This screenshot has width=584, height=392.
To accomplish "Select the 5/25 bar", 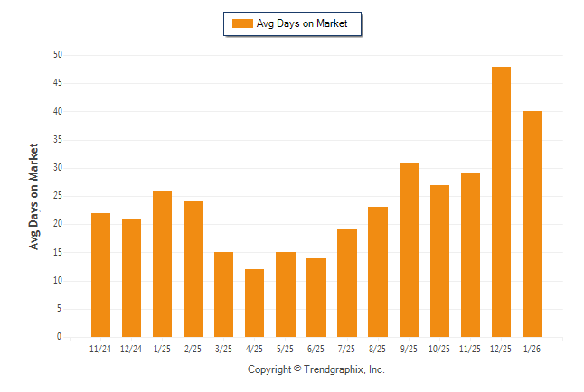I will coord(286,294).
